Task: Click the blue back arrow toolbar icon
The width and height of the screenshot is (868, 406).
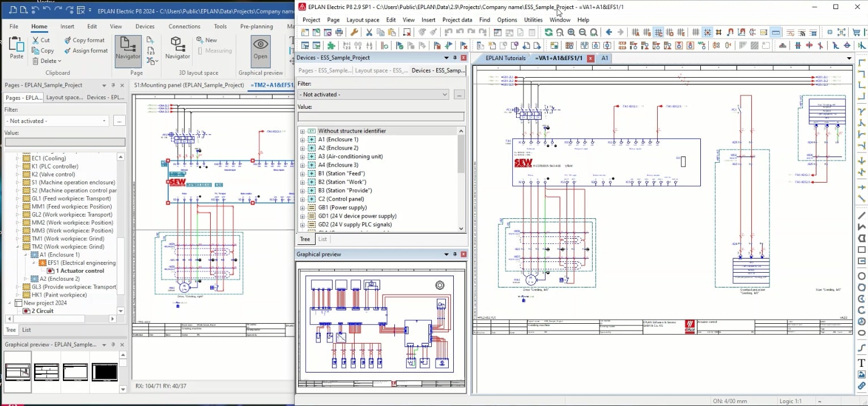Action: point(609,32)
